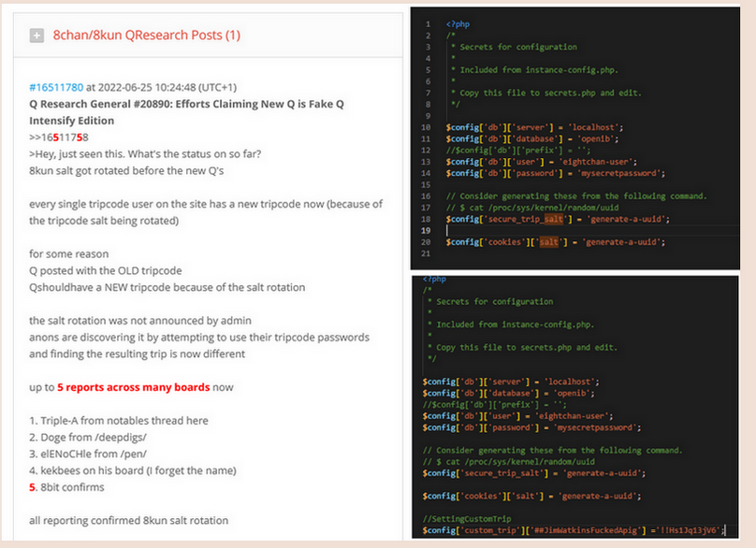Screen dimensions: 756x548
Task: Click 'Copy this file to secrets.php' in top editor
Action: (550, 93)
